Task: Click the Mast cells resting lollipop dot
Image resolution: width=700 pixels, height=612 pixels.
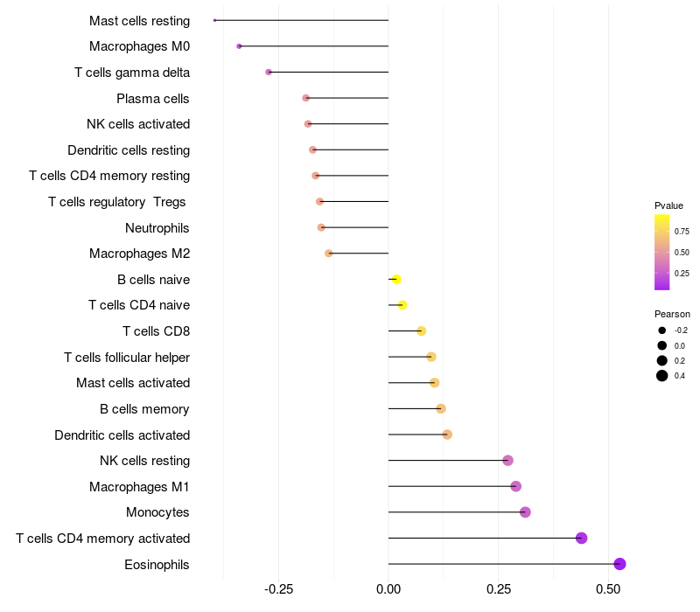Action: [x=214, y=20]
